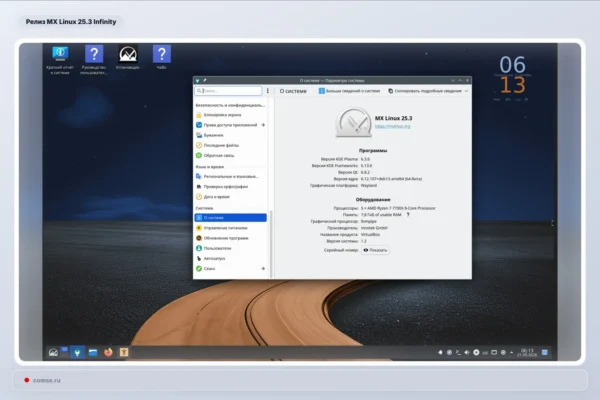The image size is (600, 400).
Task: Focus the settings search field
Action: click(228, 91)
